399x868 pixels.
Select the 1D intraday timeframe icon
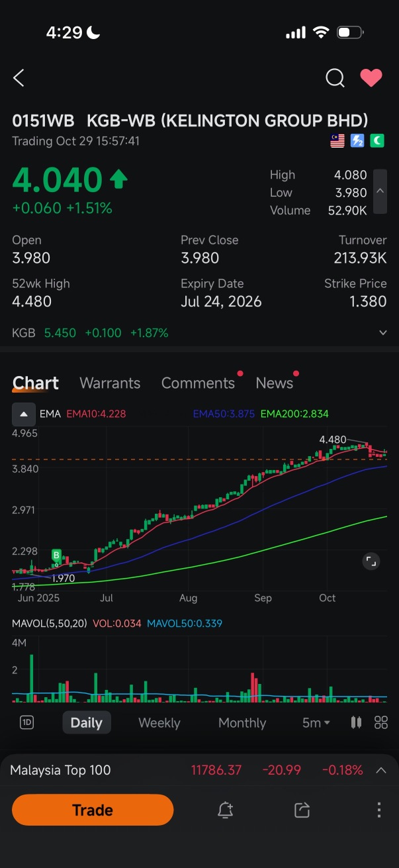(x=26, y=722)
